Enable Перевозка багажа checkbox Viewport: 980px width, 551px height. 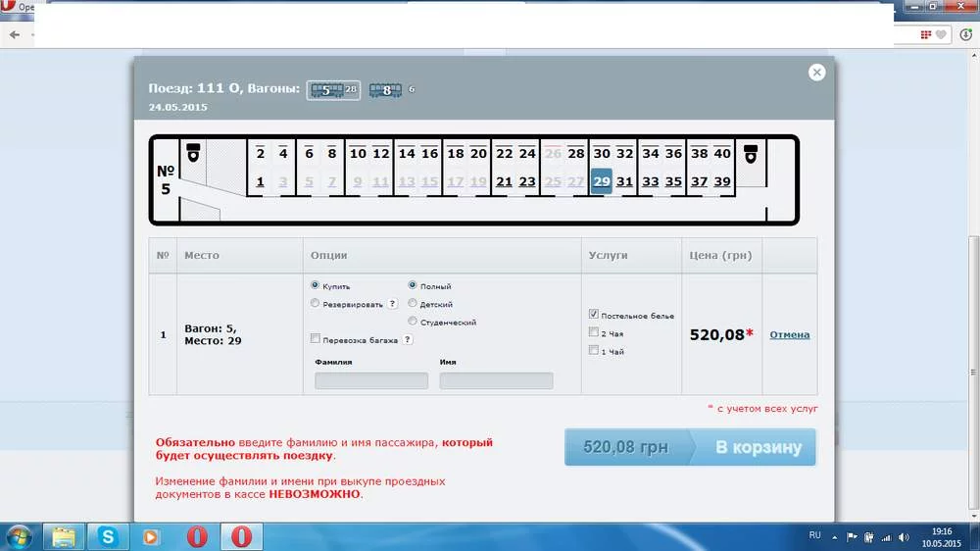tap(315, 339)
